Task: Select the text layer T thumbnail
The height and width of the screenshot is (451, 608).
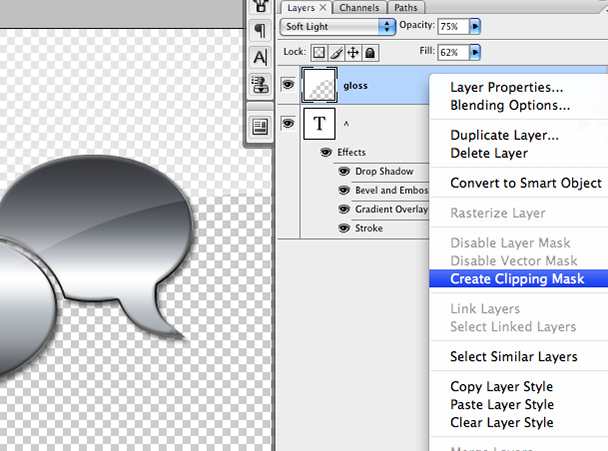Action: click(319, 124)
